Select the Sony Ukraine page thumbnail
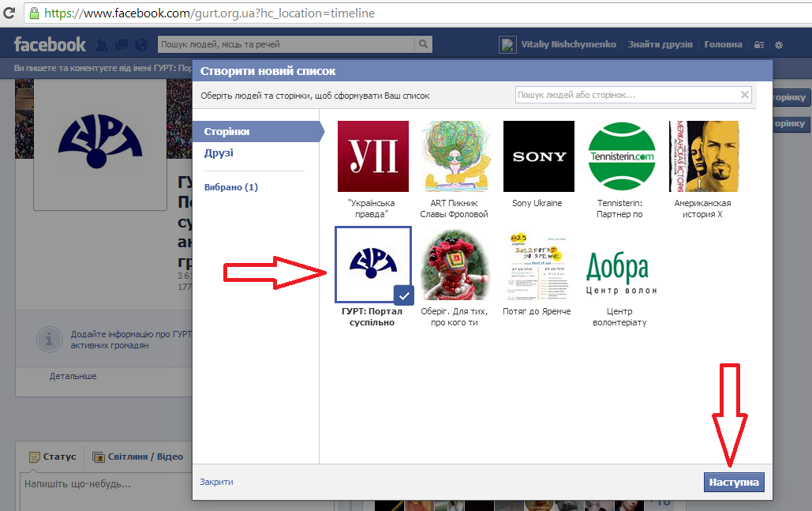Image resolution: width=812 pixels, height=511 pixels. coord(538,156)
